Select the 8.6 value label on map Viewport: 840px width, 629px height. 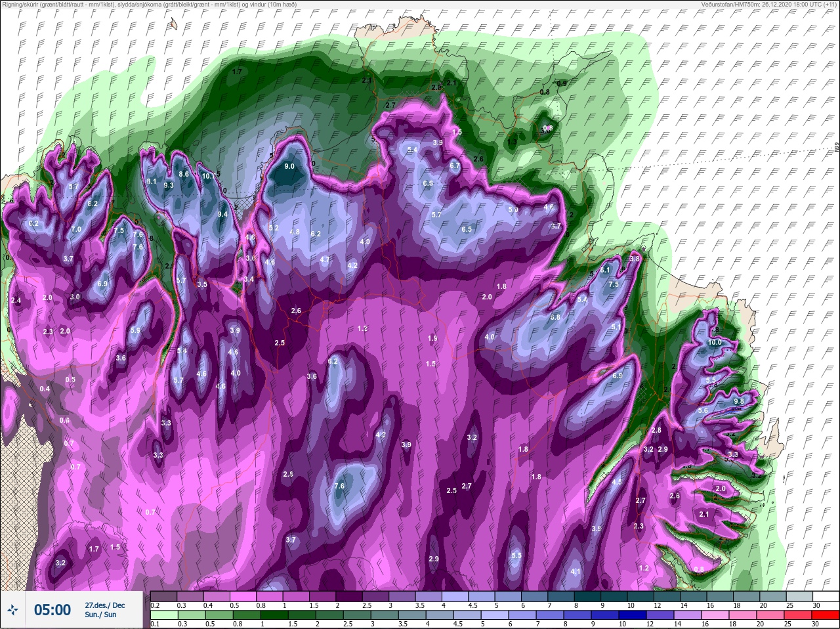click(184, 174)
